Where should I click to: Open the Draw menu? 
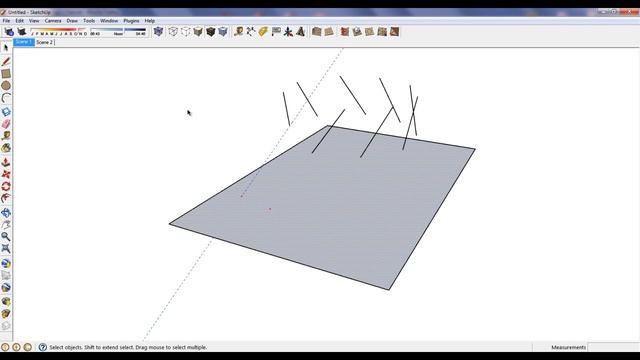coord(72,20)
